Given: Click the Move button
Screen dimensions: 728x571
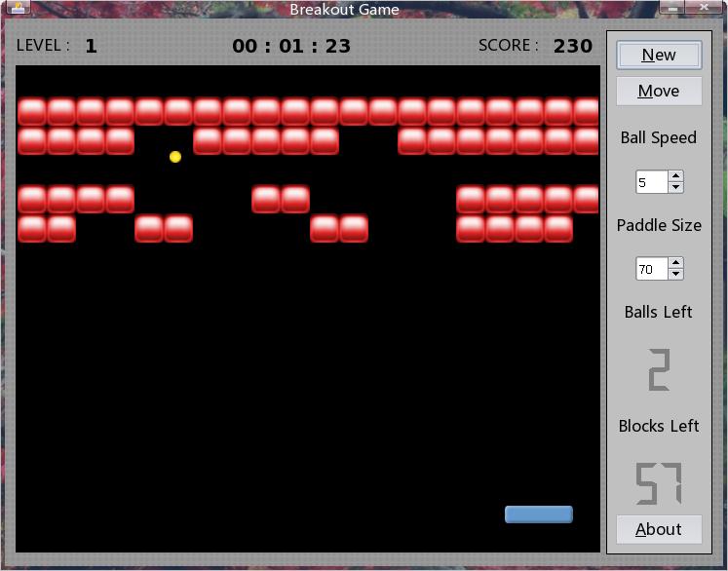Looking at the screenshot, I should point(659,91).
